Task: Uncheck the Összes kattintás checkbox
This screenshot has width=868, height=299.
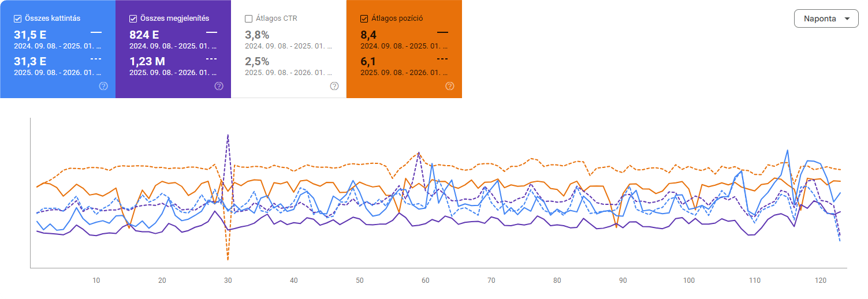Action: pos(18,18)
